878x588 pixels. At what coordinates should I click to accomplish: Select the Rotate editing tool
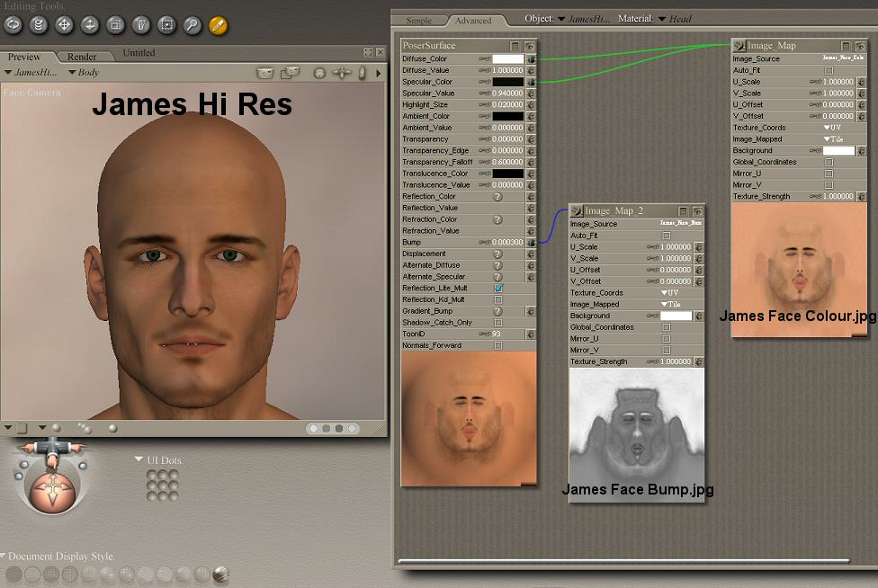[13, 24]
